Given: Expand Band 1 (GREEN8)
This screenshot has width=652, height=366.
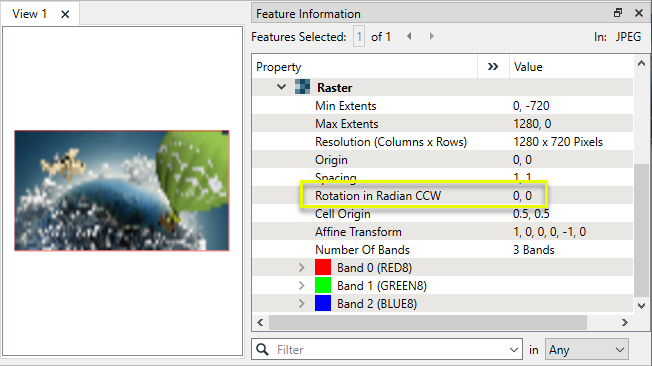Looking at the screenshot, I should coord(302,285).
